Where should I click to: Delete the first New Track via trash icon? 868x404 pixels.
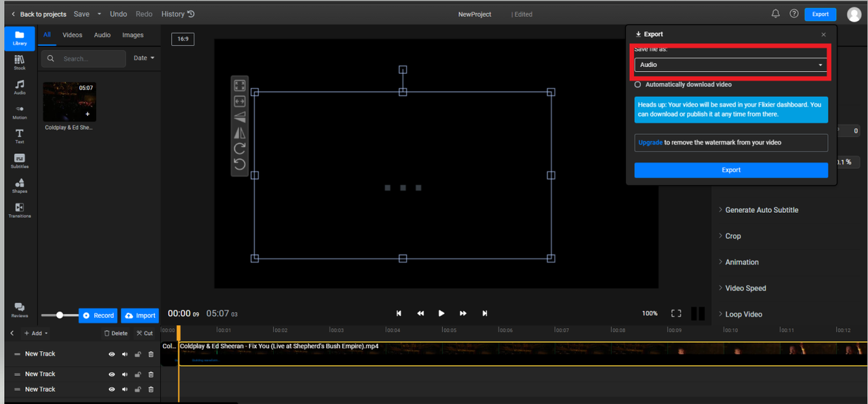tap(151, 354)
